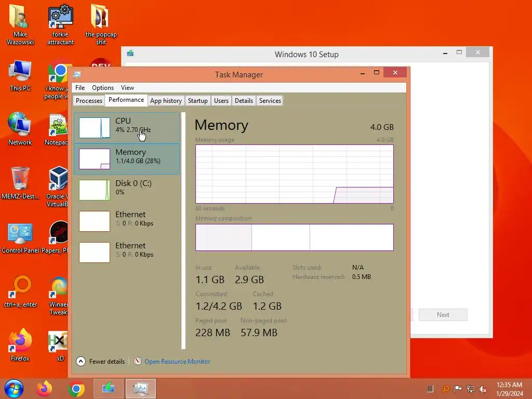Open Control Panel desktop icon

tap(20, 237)
